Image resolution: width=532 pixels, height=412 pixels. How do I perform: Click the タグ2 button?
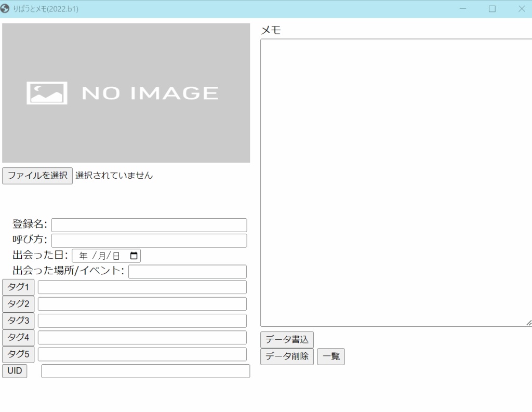point(18,304)
